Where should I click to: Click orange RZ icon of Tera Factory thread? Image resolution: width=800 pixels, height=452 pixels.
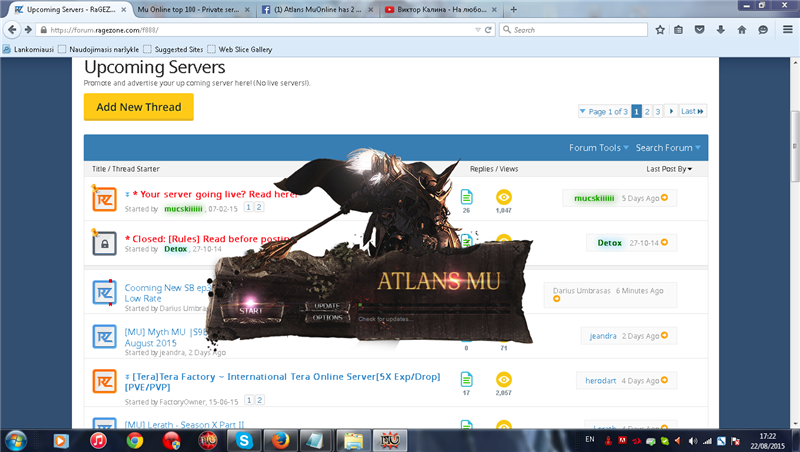pos(104,382)
